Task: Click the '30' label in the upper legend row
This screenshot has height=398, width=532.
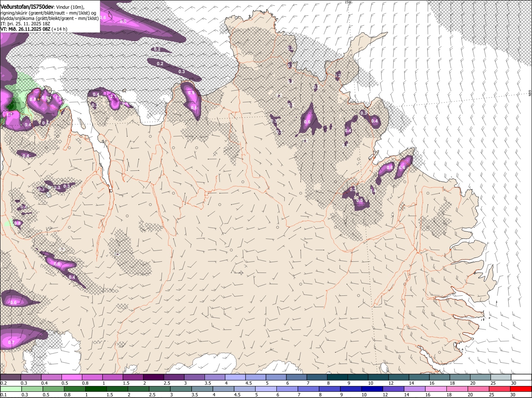Action: point(514,383)
